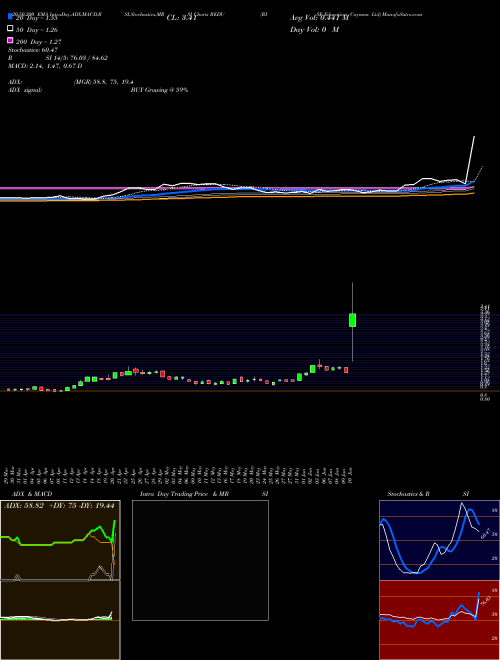Click the "SI 14/3: 76.03 / 84.62" value
The image size is (500, 660).
pos(77,58)
